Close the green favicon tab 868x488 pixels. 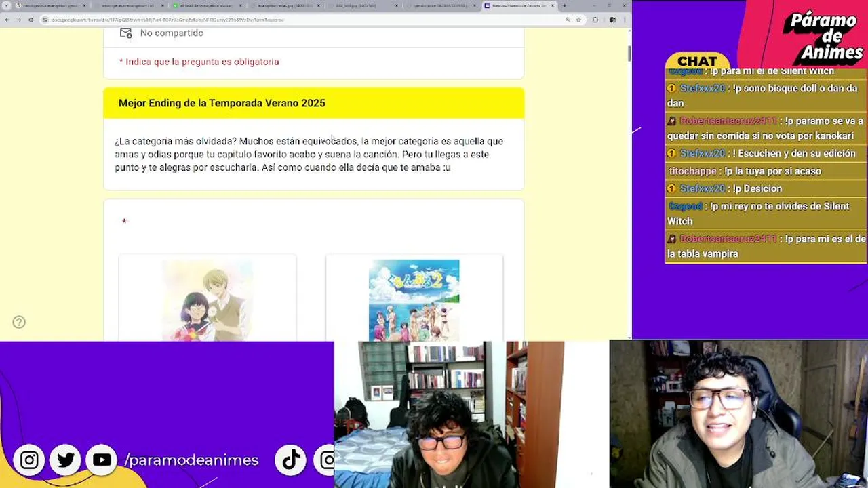click(x=241, y=5)
